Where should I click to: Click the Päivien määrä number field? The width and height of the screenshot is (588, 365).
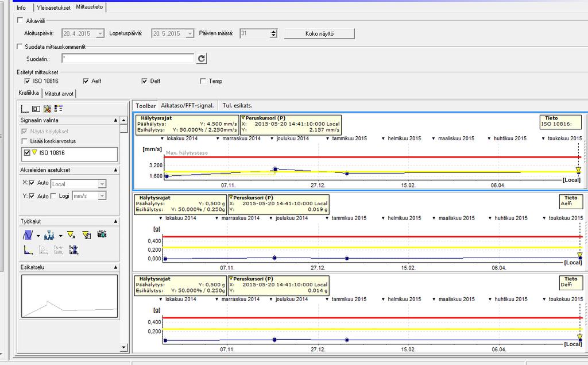255,33
